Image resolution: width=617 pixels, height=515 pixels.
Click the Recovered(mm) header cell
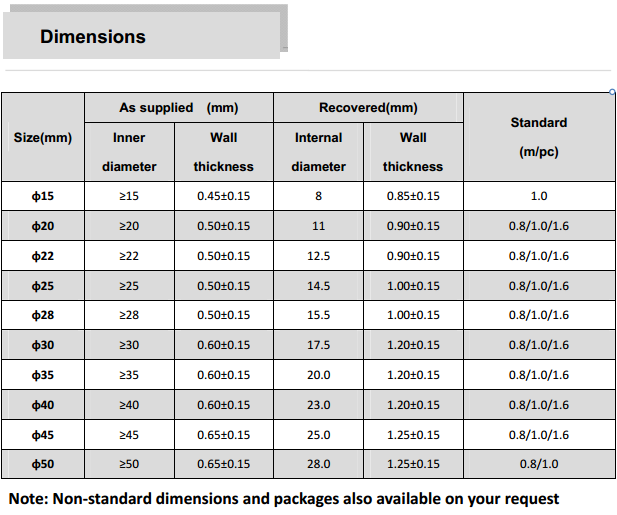[368, 107]
